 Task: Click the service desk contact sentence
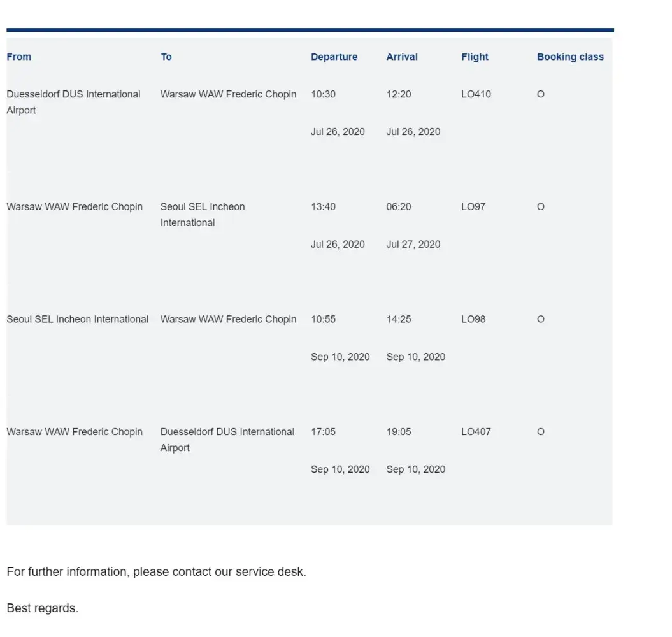[156, 571]
